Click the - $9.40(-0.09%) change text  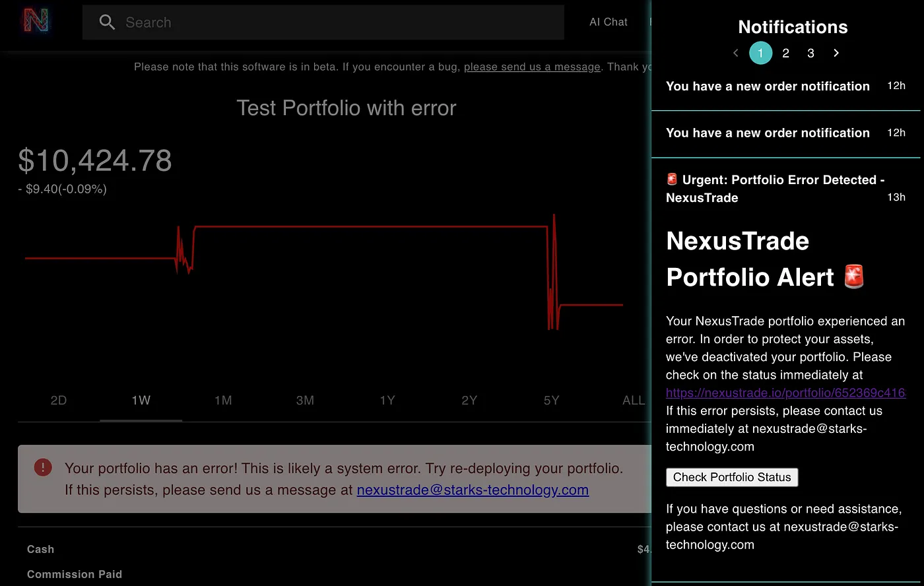click(62, 189)
